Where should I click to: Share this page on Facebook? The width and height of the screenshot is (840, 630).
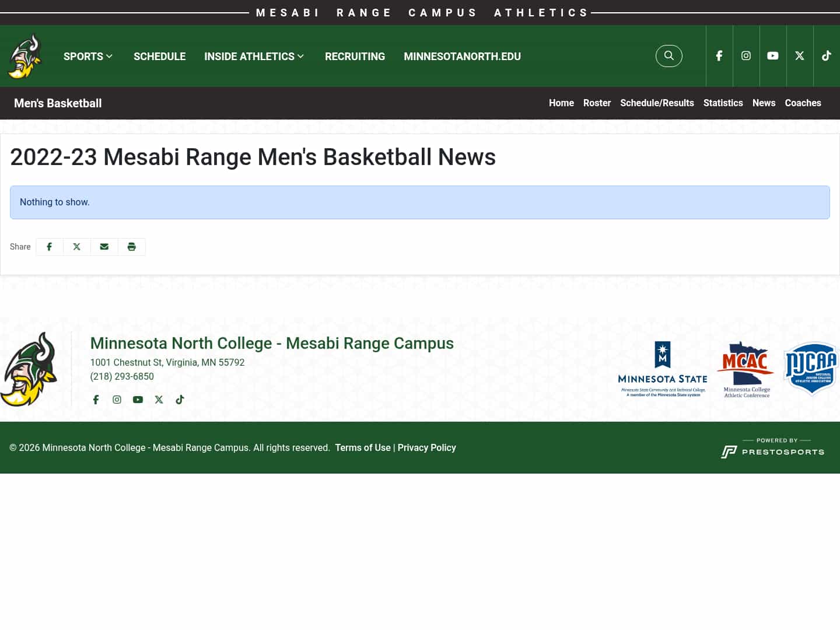(50, 247)
